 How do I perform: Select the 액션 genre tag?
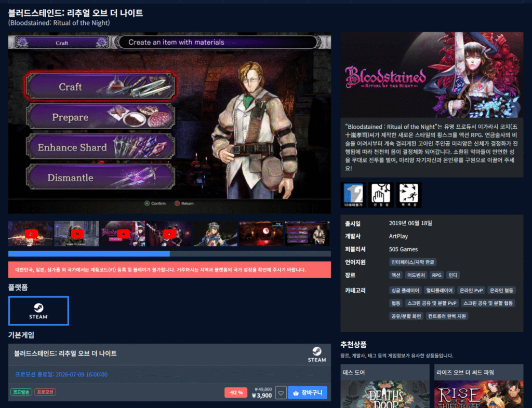pyautogui.click(x=396, y=275)
